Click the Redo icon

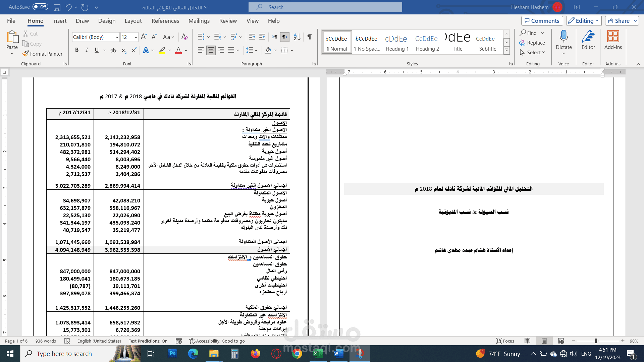point(85,7)
